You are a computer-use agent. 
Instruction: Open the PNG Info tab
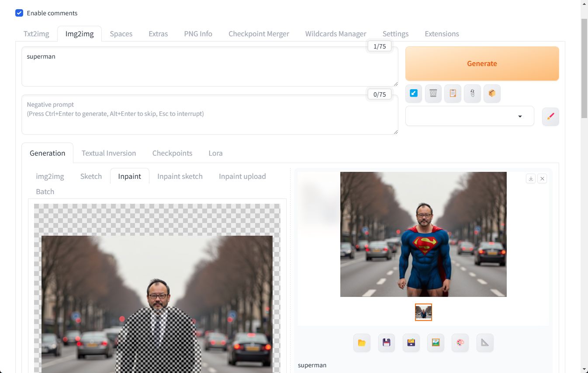(198, 34)
